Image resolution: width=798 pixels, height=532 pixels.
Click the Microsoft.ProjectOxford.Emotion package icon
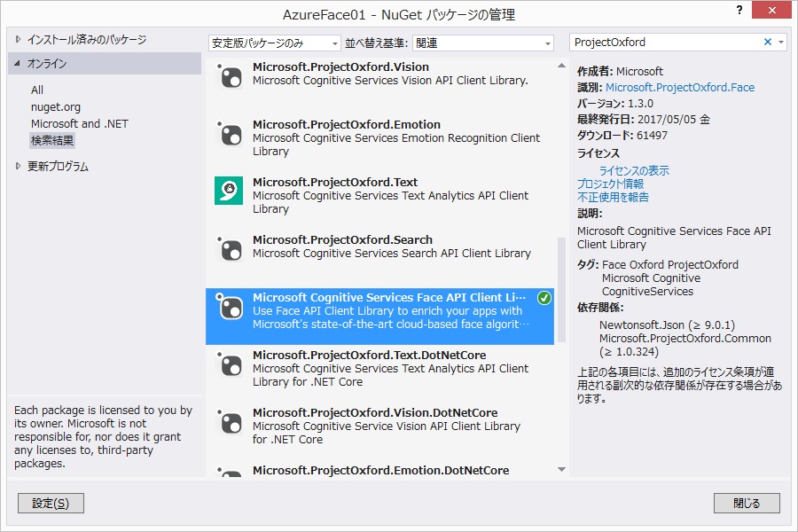(229, 133)
